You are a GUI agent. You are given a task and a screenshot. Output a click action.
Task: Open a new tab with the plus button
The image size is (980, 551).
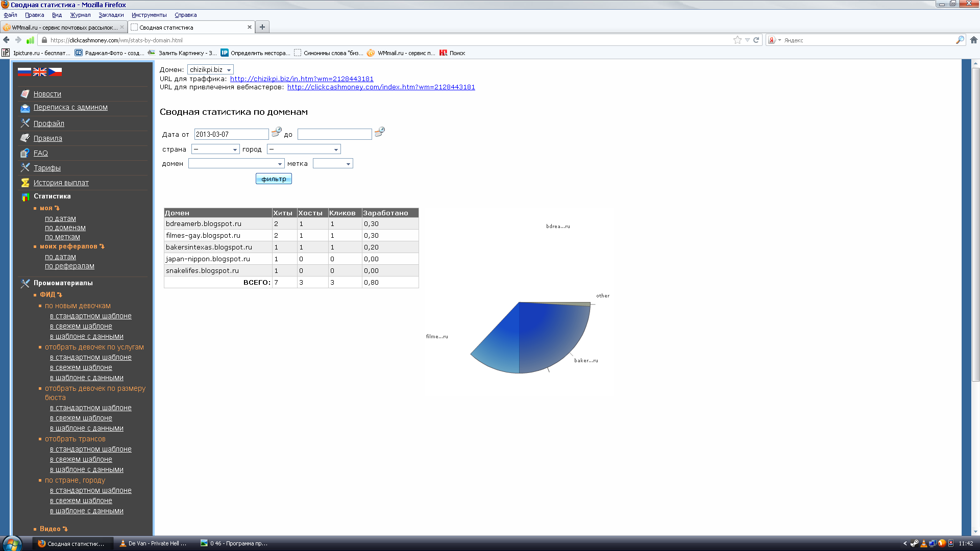262,27
